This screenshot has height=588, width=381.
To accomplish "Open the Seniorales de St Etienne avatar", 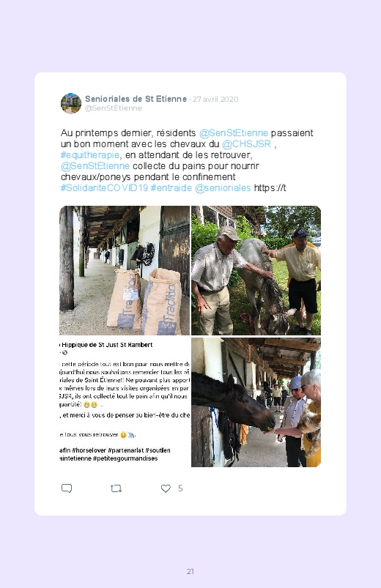I will [x=71, y=103].
